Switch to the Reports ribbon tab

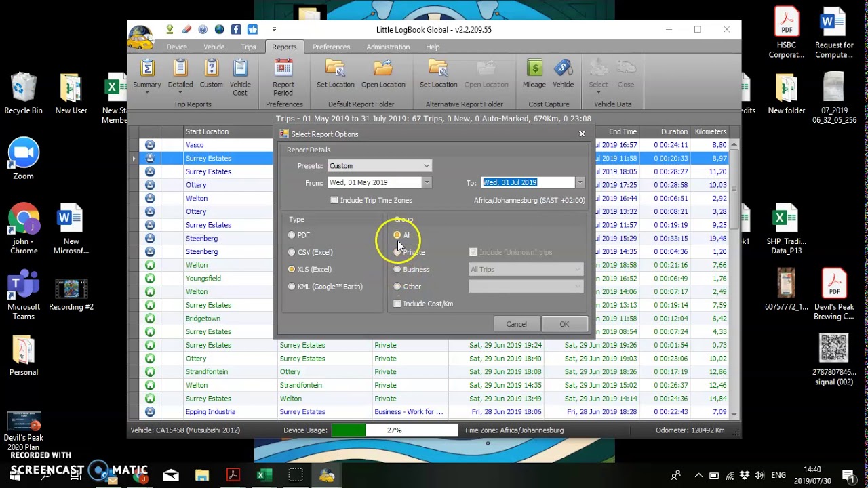(x=284, y=47)
